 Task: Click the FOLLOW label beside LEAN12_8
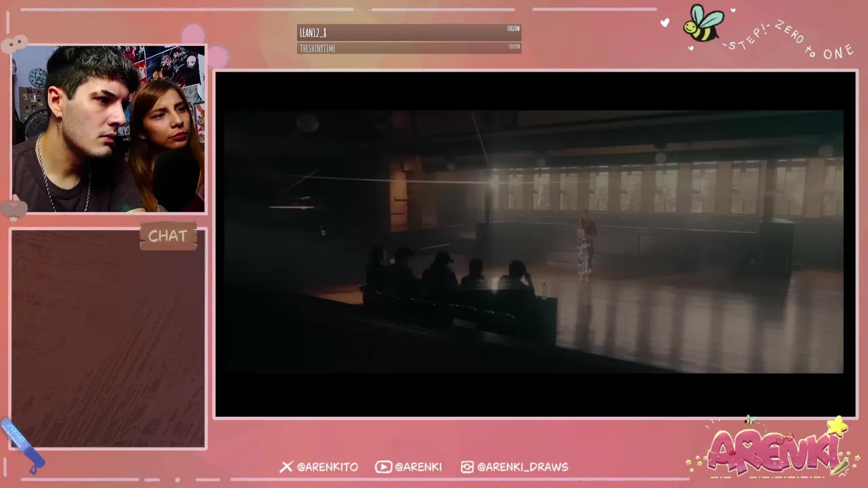tap(513, 28)
